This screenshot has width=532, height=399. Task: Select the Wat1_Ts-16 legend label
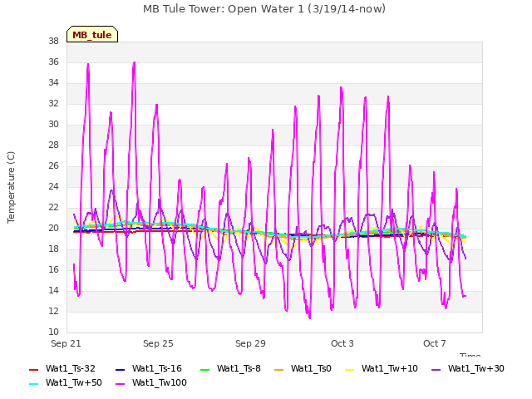coord(157,368)
